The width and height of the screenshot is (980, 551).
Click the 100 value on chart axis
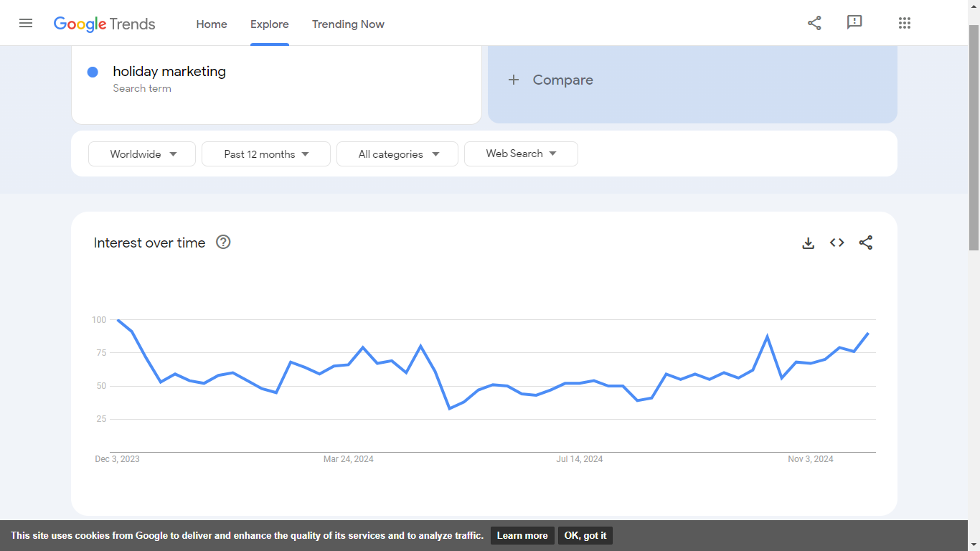click(x=99, y=320)
